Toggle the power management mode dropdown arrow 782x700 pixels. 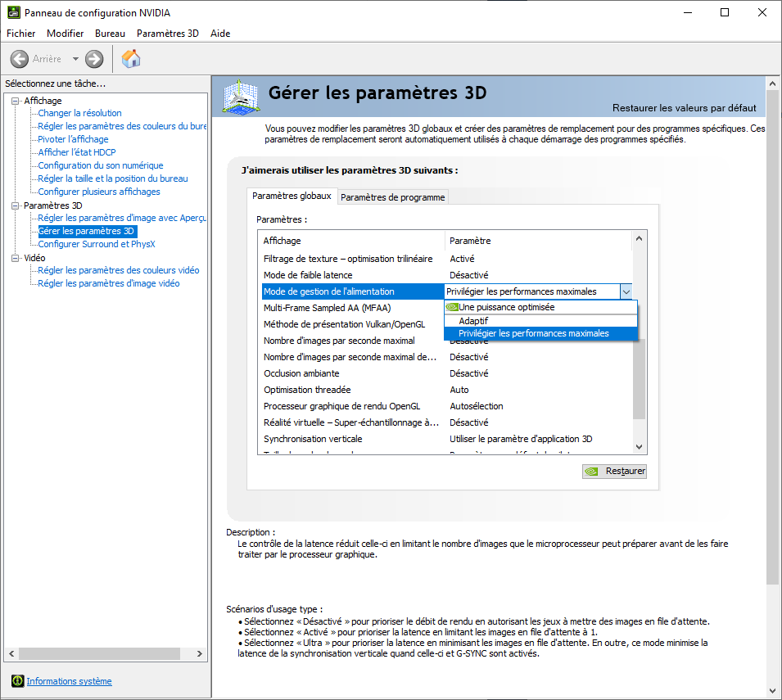(x=626, y=291)
